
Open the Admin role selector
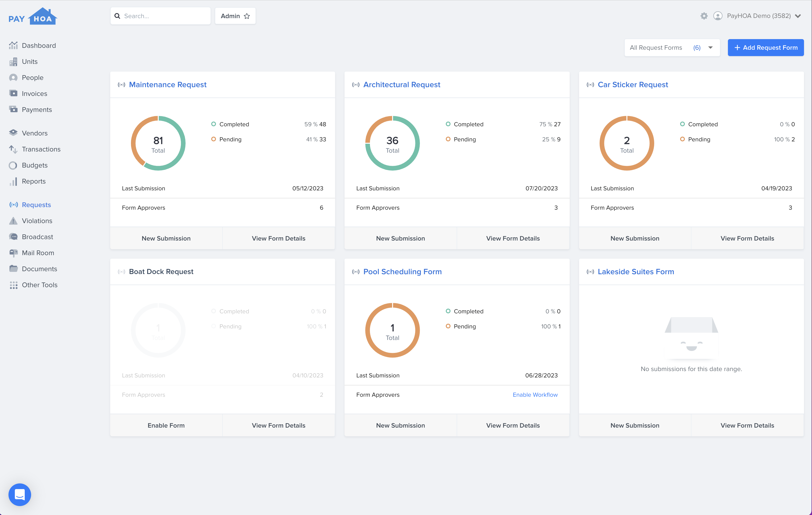(235, 16)
